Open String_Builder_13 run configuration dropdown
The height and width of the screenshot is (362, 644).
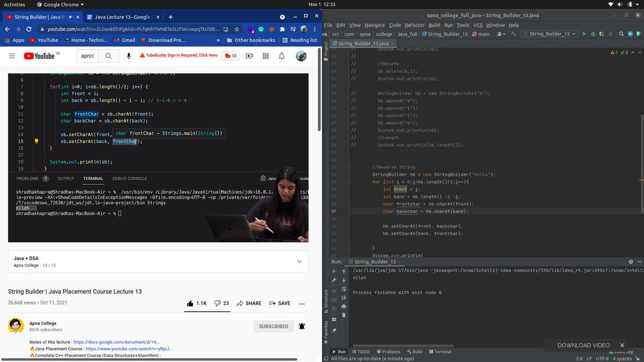550,34
